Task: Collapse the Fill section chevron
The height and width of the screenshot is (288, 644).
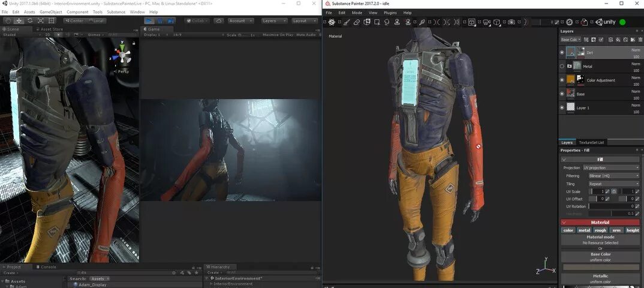Action: [x=564, y=160]
